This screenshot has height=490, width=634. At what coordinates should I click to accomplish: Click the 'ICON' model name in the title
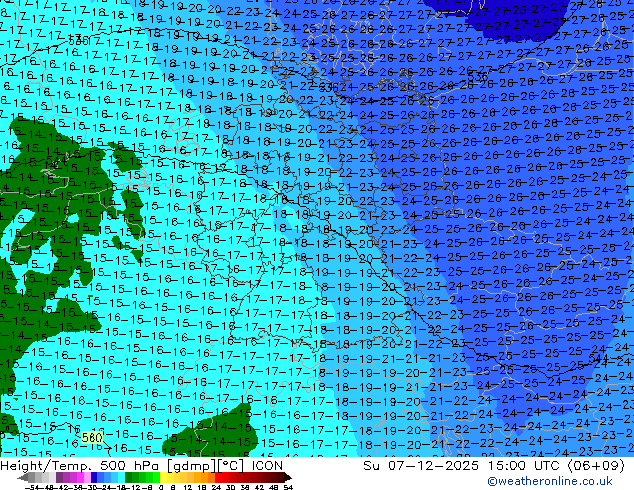[x=267, y=466]
